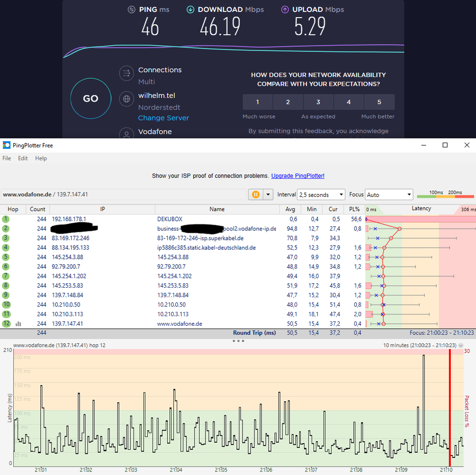
Task: Click the Connections multi icon
Action: [x=127, y=73]
